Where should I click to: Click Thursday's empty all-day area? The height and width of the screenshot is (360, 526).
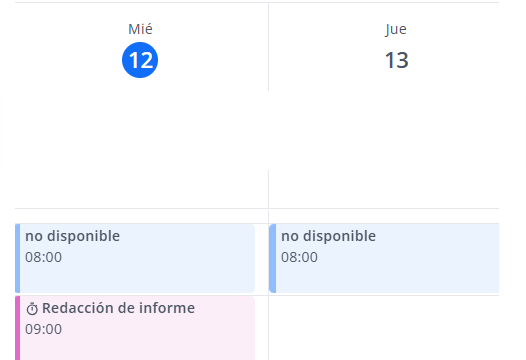pyautogui.click(x=384, y=149)
